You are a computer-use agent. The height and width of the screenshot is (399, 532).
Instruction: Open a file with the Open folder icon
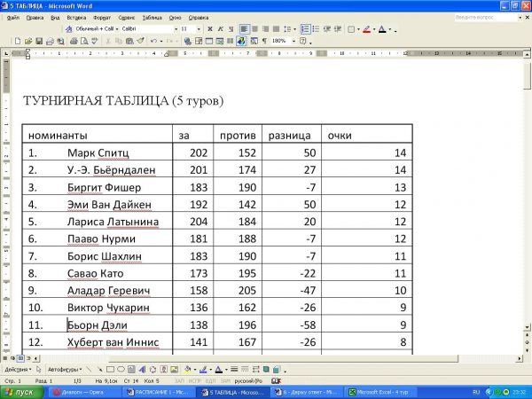point(28,41)
